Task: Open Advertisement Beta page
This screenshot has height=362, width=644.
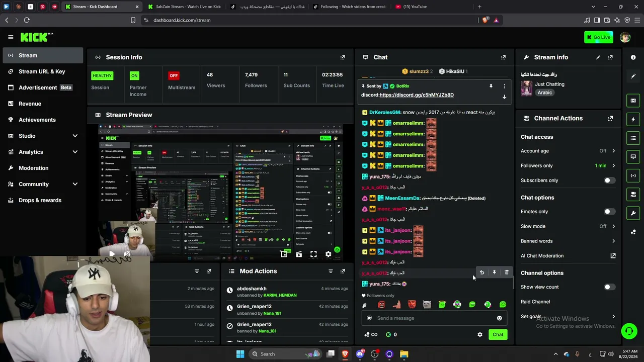Action: (43, 87)
